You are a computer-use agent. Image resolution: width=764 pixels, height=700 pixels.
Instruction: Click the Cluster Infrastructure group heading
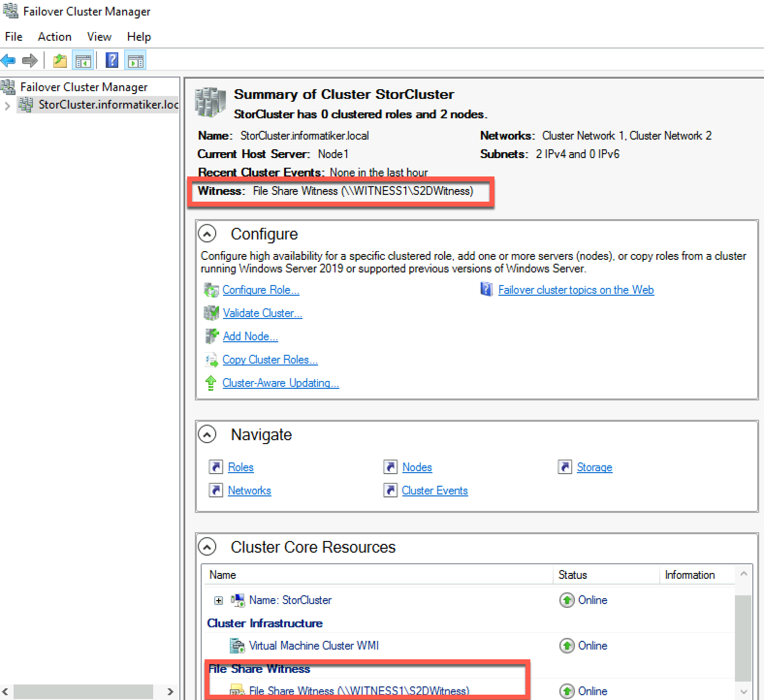click(x=265, y=623)
